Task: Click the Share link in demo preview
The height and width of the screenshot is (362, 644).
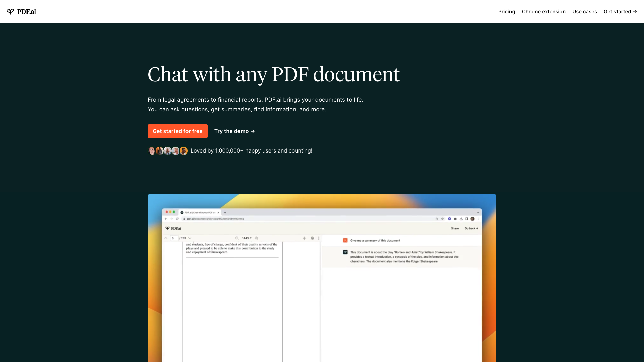Action: [x=455, y=228]
